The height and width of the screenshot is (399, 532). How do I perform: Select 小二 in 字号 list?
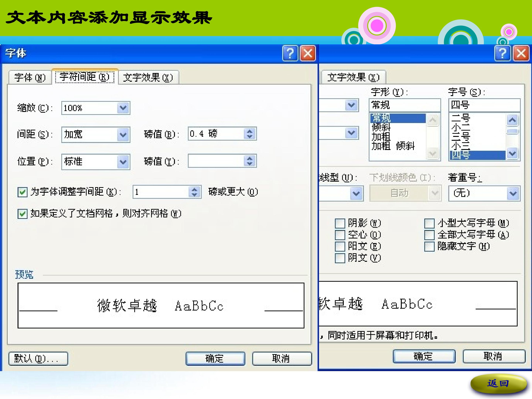478,127
